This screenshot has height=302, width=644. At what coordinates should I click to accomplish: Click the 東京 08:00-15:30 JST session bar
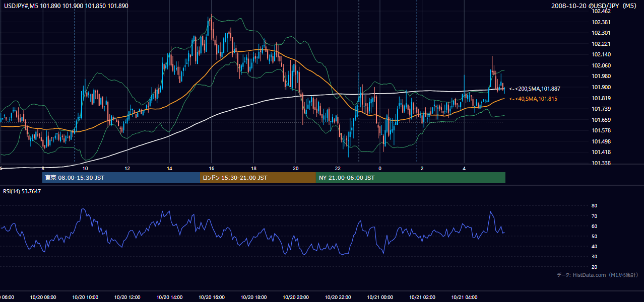(x=121, y=178)
